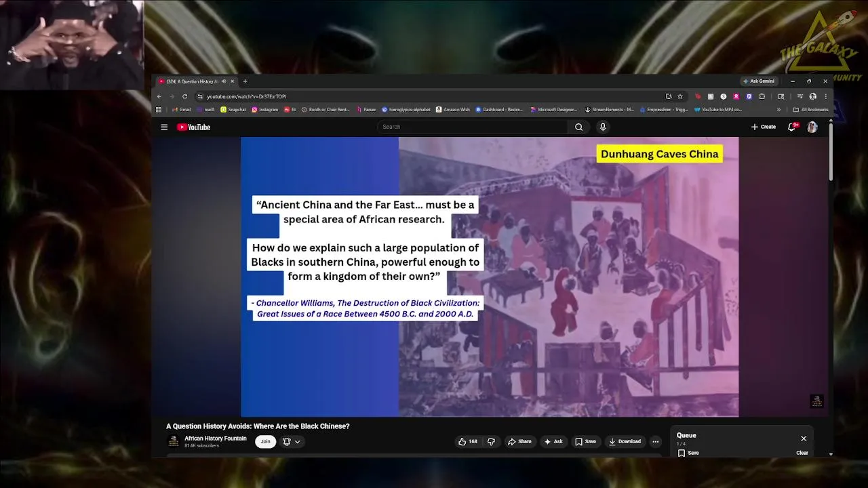This screenshot has height=488, width=868.
Task: Open the StreamElements bookmark
Action: pos(610,109)
